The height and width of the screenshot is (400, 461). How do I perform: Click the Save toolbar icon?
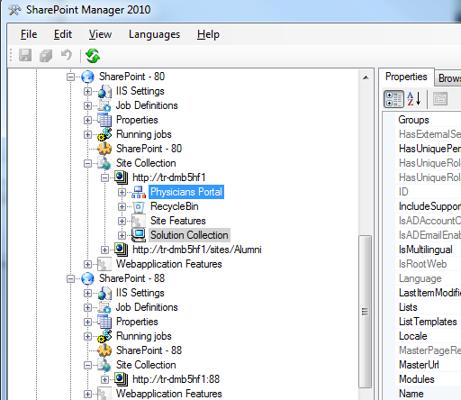coord(25,55)
